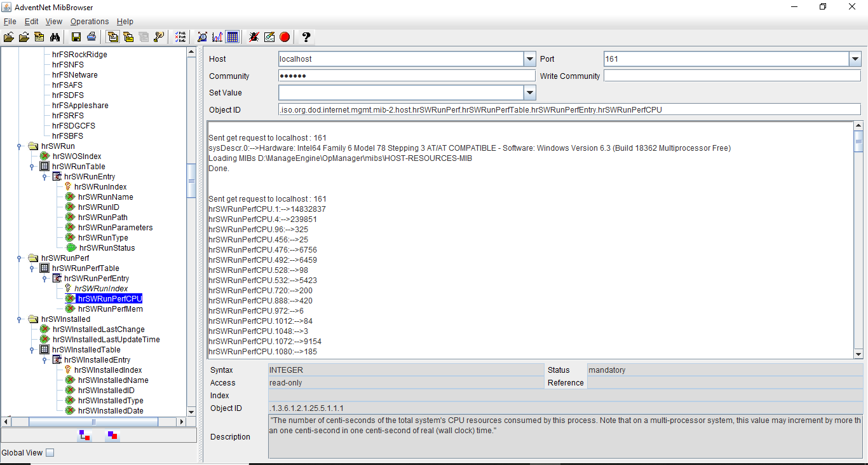Click the printer icon in the toolbar
This screenshot has width=868, height=465.
pos(92,37)
